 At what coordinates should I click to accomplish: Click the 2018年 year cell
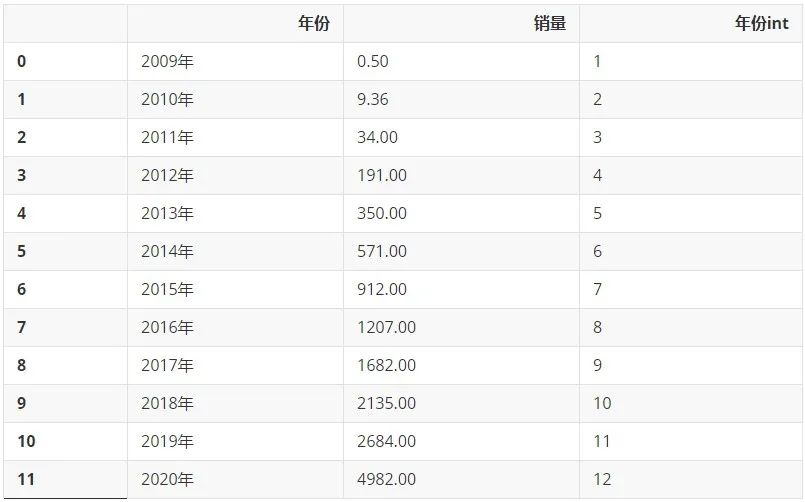tap(167, 404)
